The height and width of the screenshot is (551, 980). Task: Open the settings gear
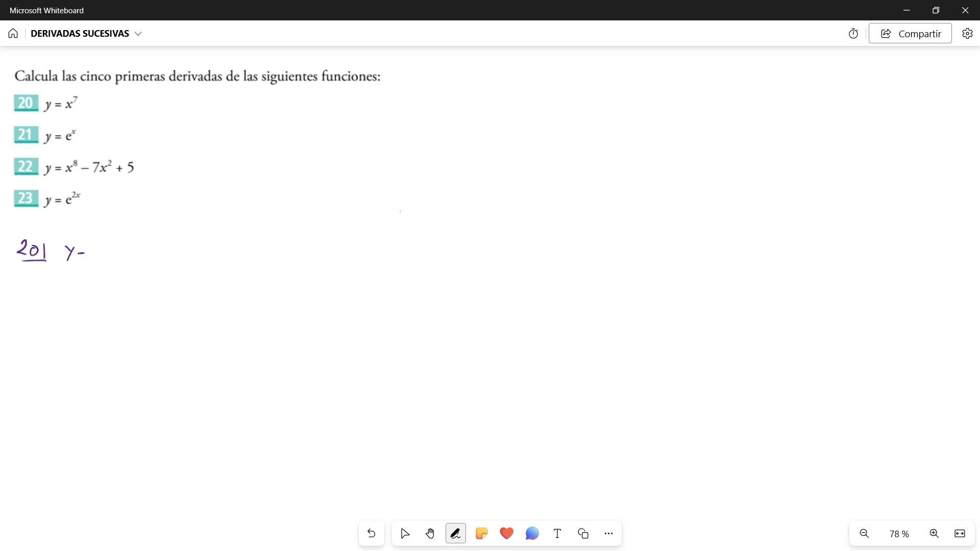(967, 34)
